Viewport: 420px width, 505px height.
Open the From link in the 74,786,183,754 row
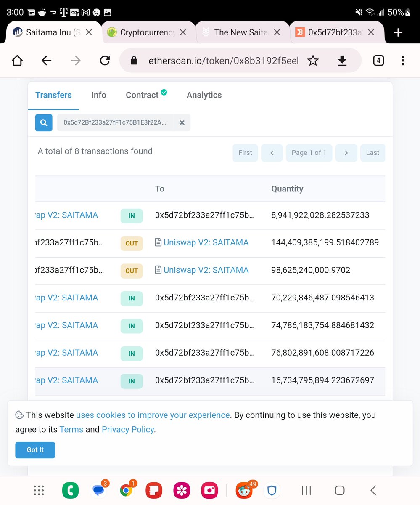[x=66, y=325]
